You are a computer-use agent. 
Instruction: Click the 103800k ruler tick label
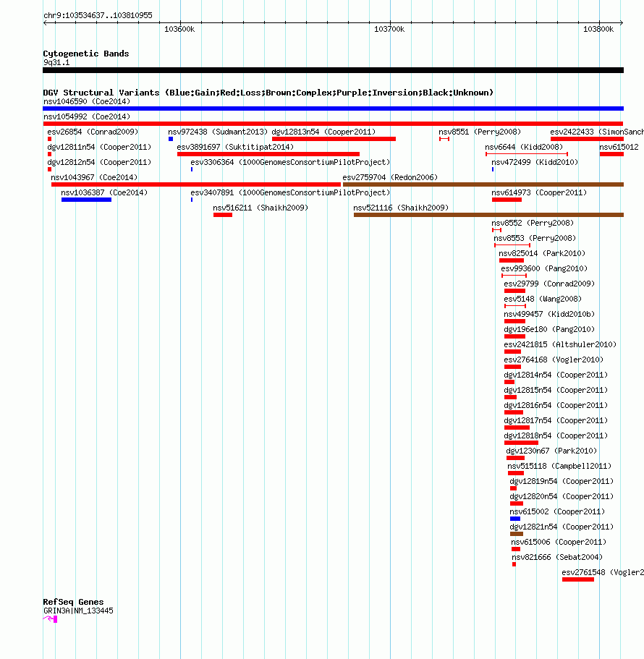(x=598, y=29)
